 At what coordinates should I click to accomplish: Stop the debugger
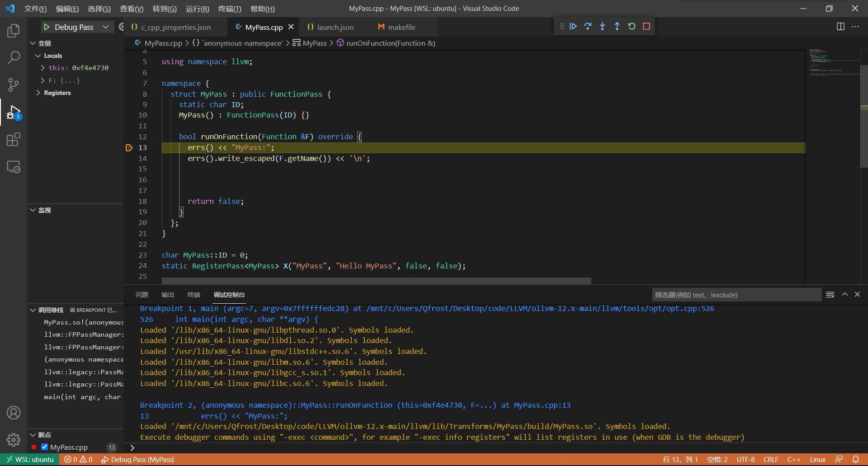tap(646, 26)
